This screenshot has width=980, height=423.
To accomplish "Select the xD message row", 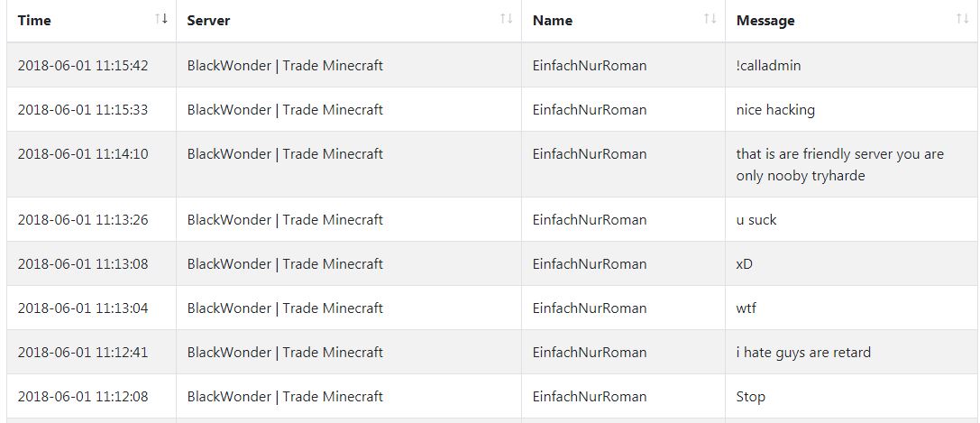I will [493, 263].
